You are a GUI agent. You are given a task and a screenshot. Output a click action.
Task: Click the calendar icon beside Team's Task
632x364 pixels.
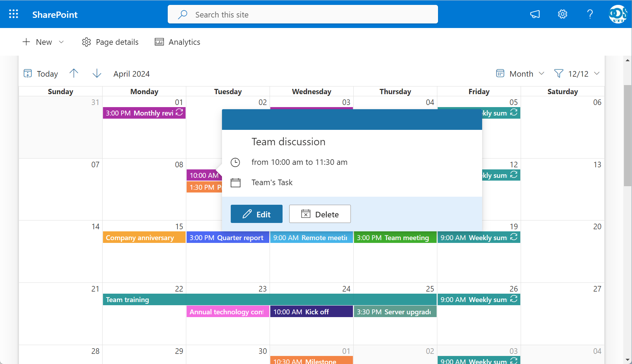[x=236, y=183]
